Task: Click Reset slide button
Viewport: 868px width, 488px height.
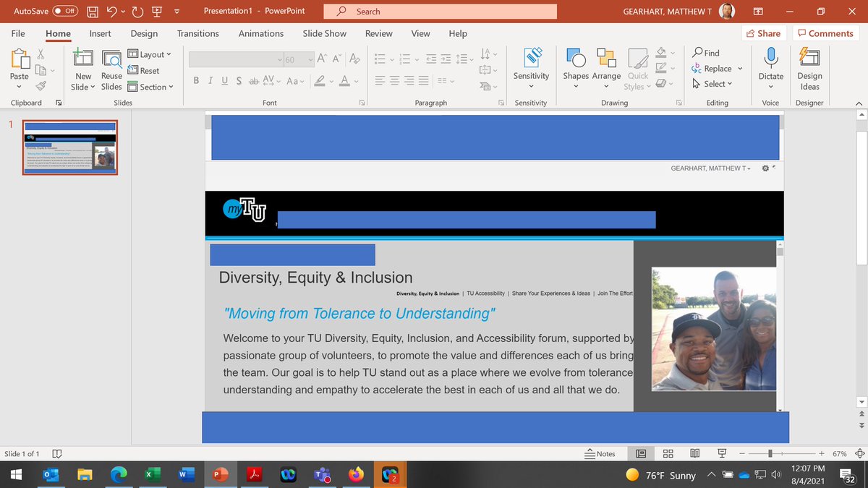Action: tap(144, 71)
